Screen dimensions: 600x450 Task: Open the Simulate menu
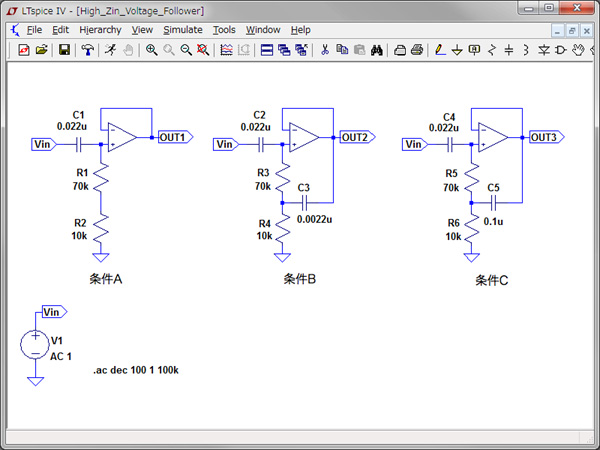coord(182,30)
